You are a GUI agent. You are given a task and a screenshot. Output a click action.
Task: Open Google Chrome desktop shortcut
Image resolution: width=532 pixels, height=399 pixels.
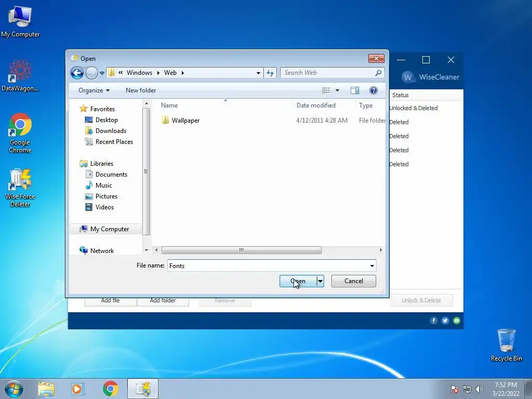[20, 133]
